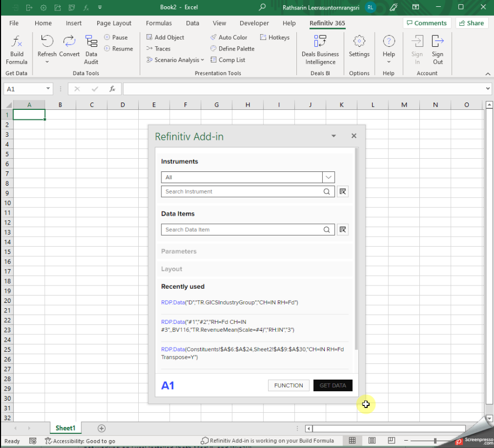Screen dimensions: 494x448
Task: Select the Sheet1 tab
Action: click(x=65, y=428)
